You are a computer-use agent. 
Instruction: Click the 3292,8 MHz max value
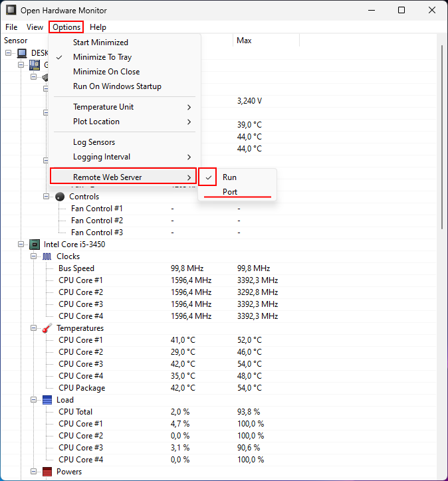[257, 292]
